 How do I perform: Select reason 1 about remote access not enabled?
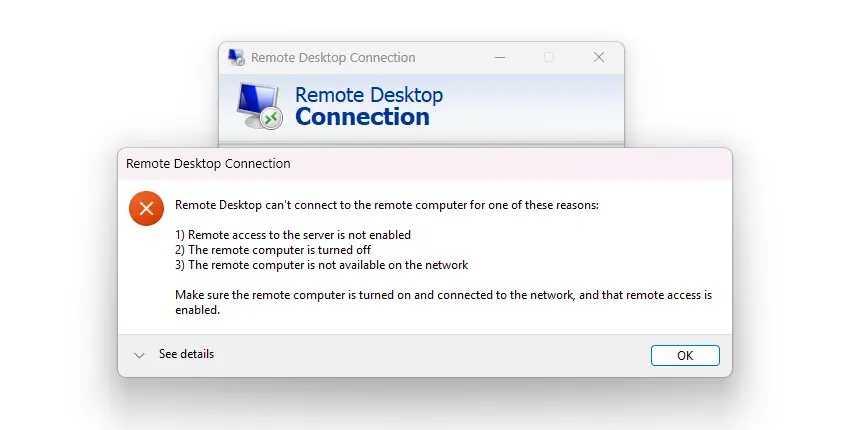[x=293, y=235]
